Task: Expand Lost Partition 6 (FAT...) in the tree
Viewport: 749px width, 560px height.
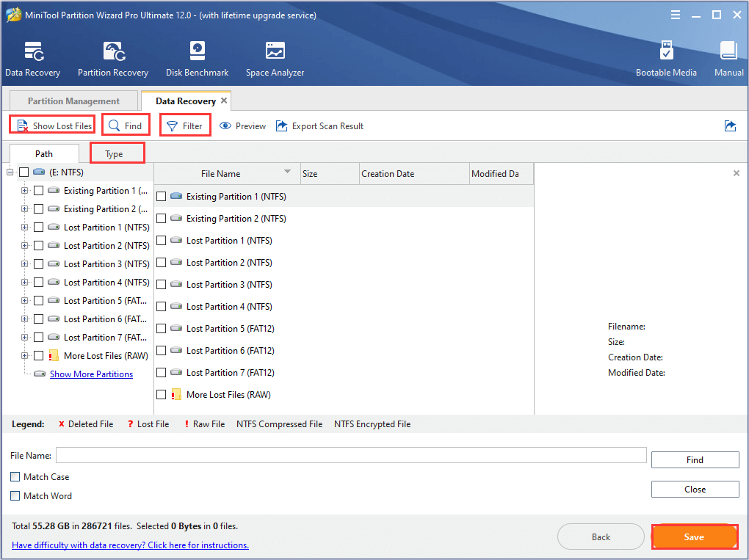Action: pos(24,319)
